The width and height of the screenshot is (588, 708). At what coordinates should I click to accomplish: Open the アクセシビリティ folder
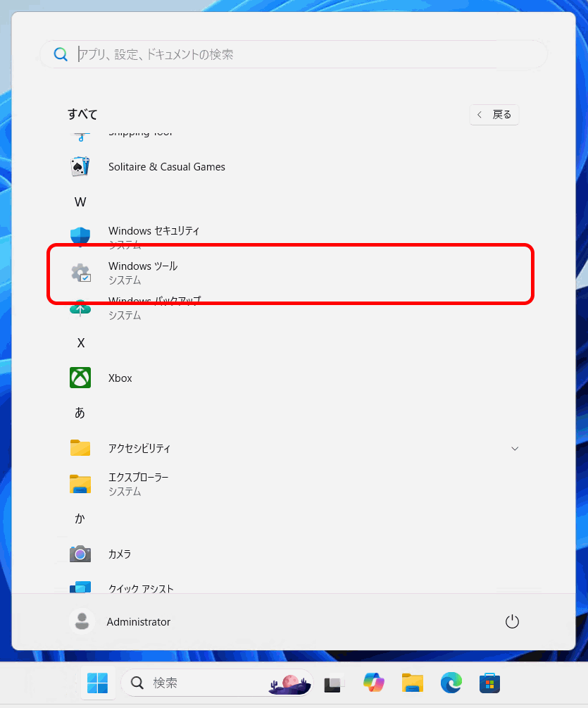(x=139, y=449)
